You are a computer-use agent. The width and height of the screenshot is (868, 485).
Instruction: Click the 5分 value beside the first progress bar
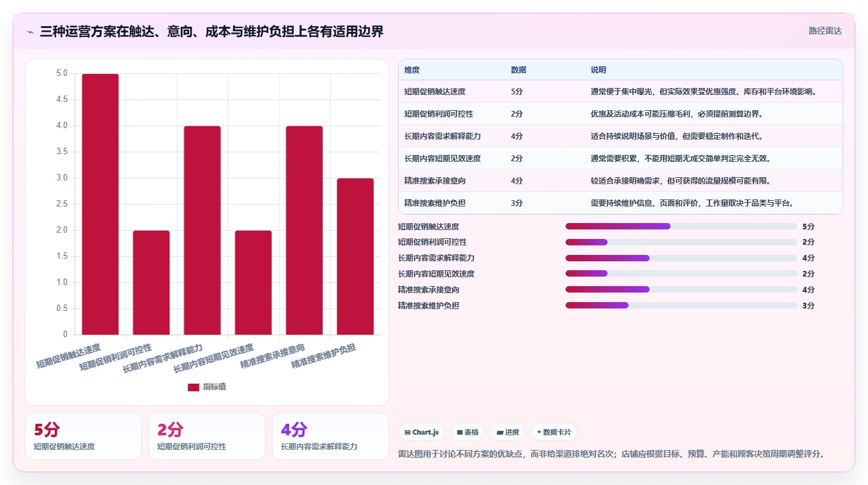pos(808,226)
